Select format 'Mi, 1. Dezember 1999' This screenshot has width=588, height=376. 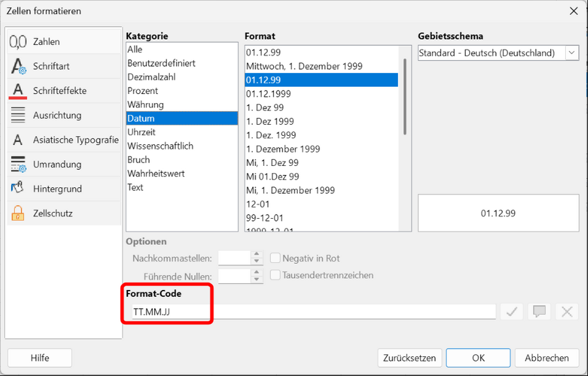(x=321, y=190)
